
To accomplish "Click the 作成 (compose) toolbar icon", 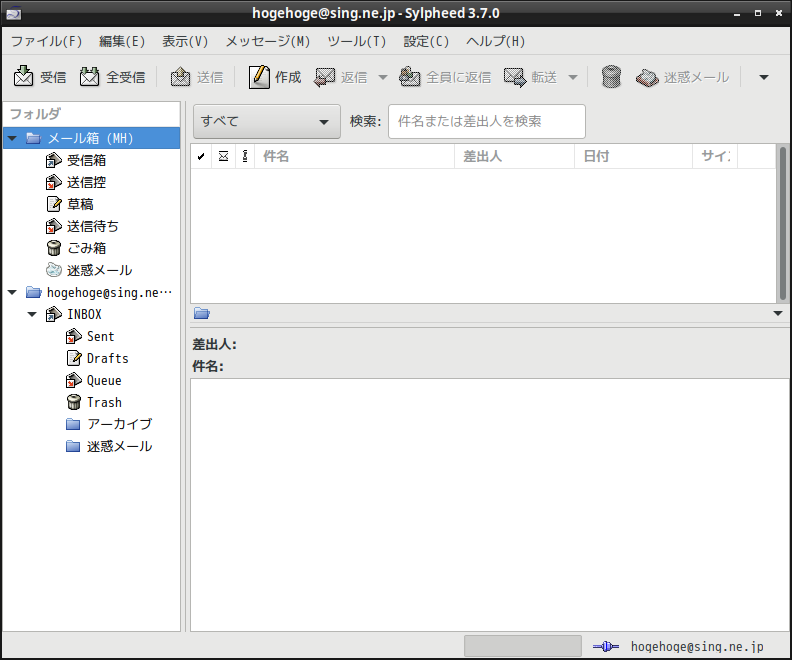I will point(259,77).
